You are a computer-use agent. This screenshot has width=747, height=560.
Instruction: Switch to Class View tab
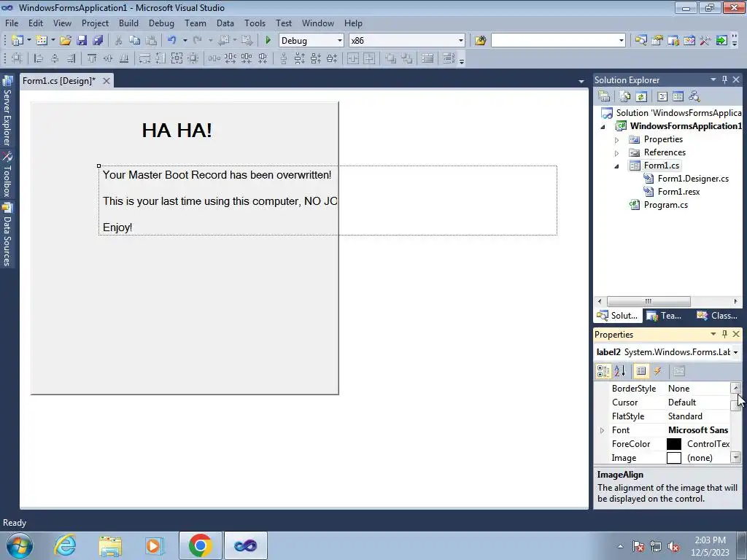[717, 316]
